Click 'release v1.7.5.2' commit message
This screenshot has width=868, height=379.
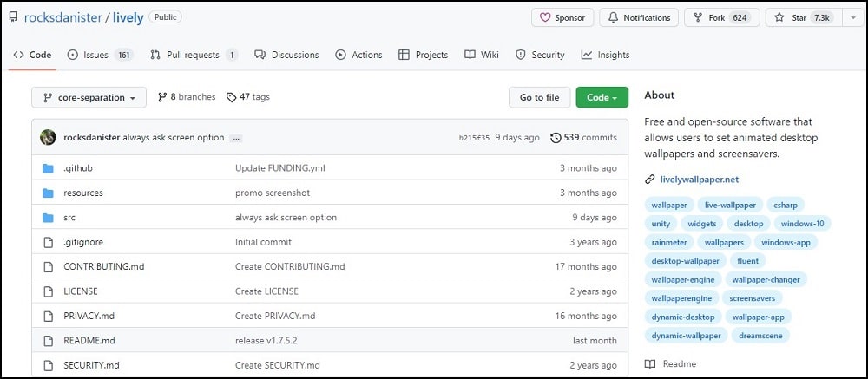tap(266, 341)
